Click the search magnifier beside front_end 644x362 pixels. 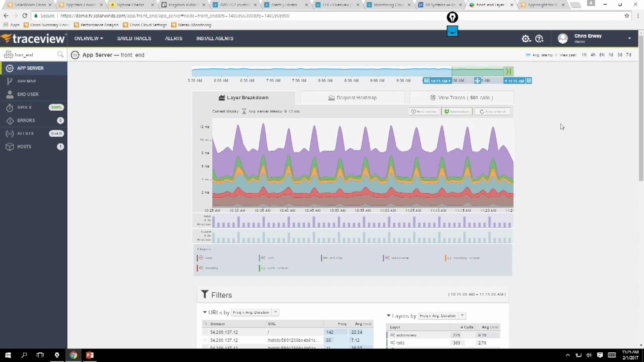click(x=60, y=55)
